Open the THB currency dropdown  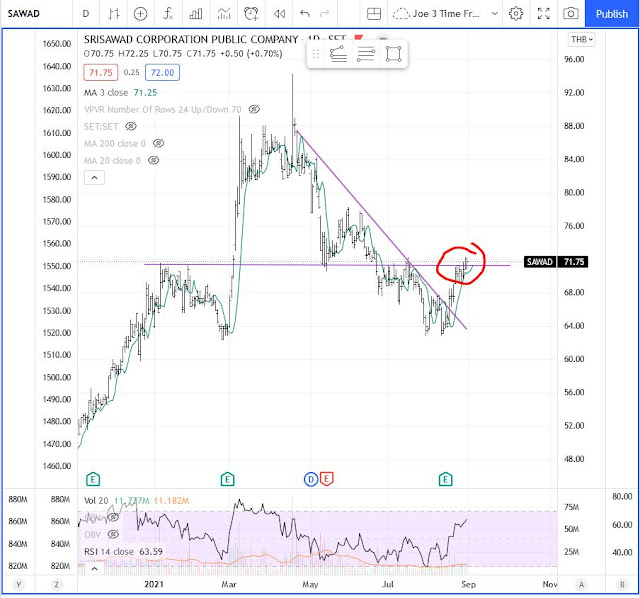coord(581,40)
